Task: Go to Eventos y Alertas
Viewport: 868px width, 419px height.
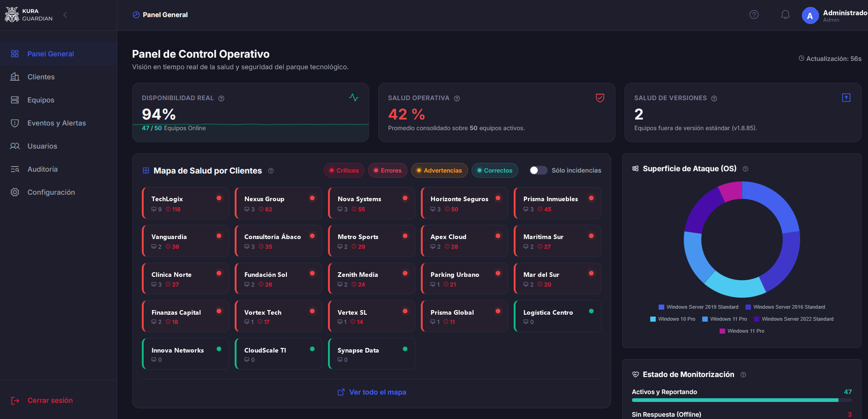Action: click(x=58, y=123)
